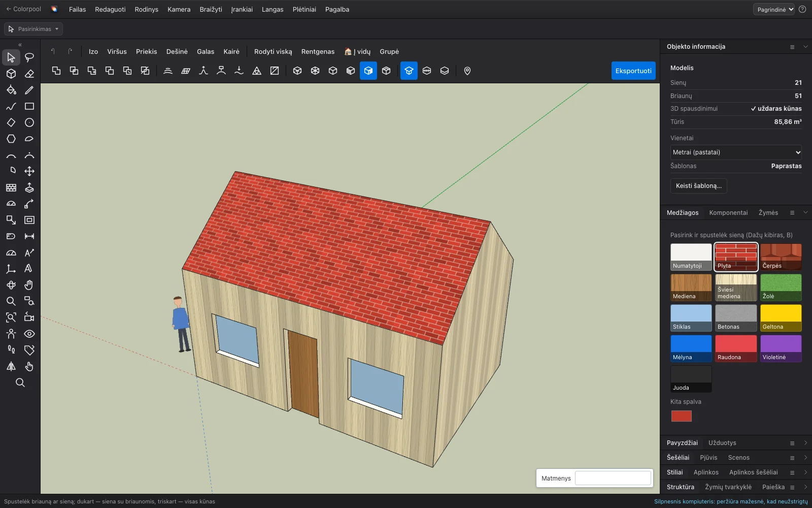This screenshot has height=508, width=812.
Task: Click the Zoom Extents tool
Action: (x=11, y=317)
